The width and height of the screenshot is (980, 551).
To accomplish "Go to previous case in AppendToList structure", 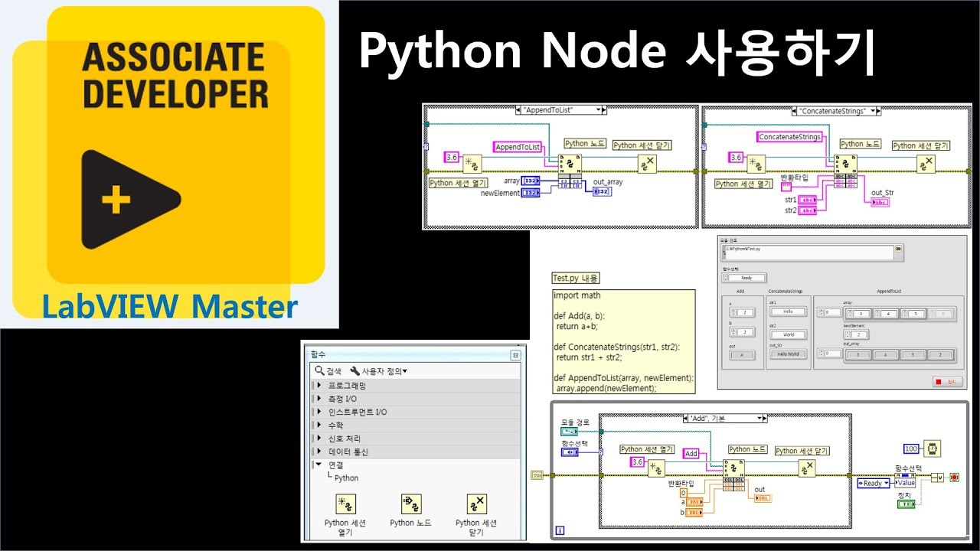I will click(x=518, y=110).
